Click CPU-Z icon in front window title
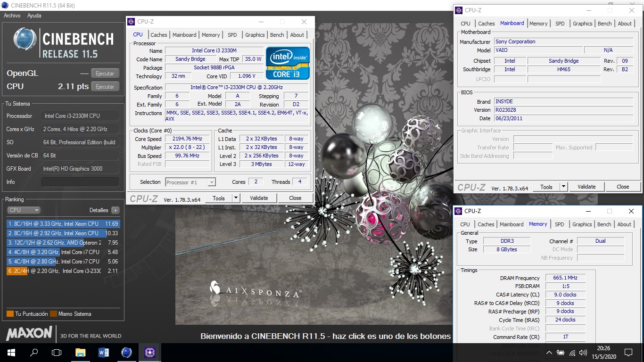This screenshot has height=362, width=644. 132,22
